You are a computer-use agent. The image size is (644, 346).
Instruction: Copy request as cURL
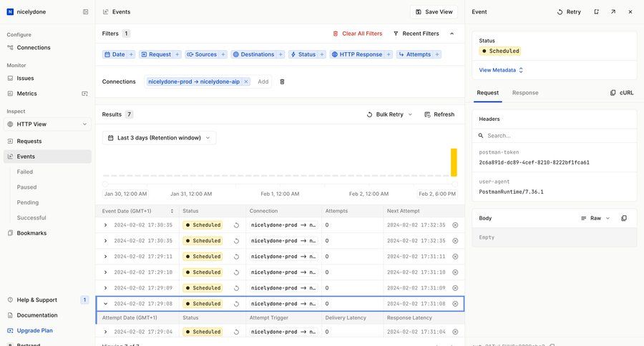(622, 93)
